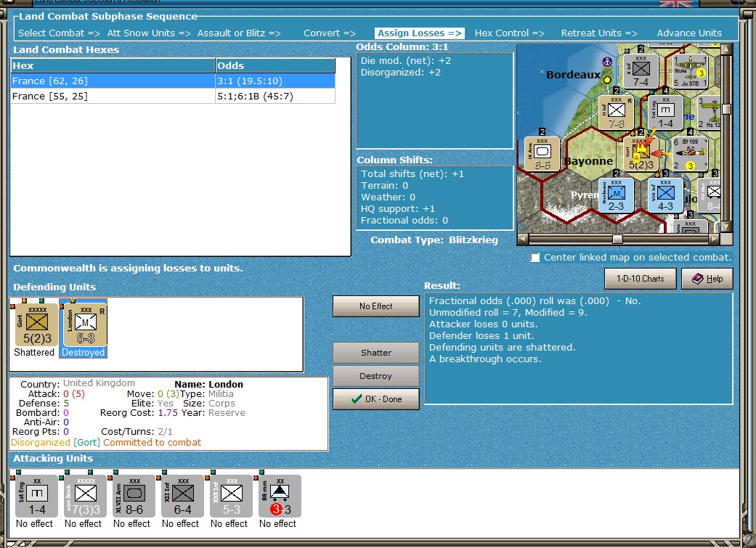Click the Assign Losses subphase tab

pyautogui.click(x=420, y=33)
